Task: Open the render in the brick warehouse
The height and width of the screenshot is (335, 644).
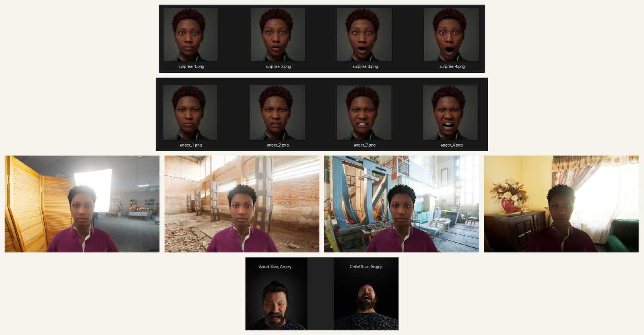Action: pos(242,204)
